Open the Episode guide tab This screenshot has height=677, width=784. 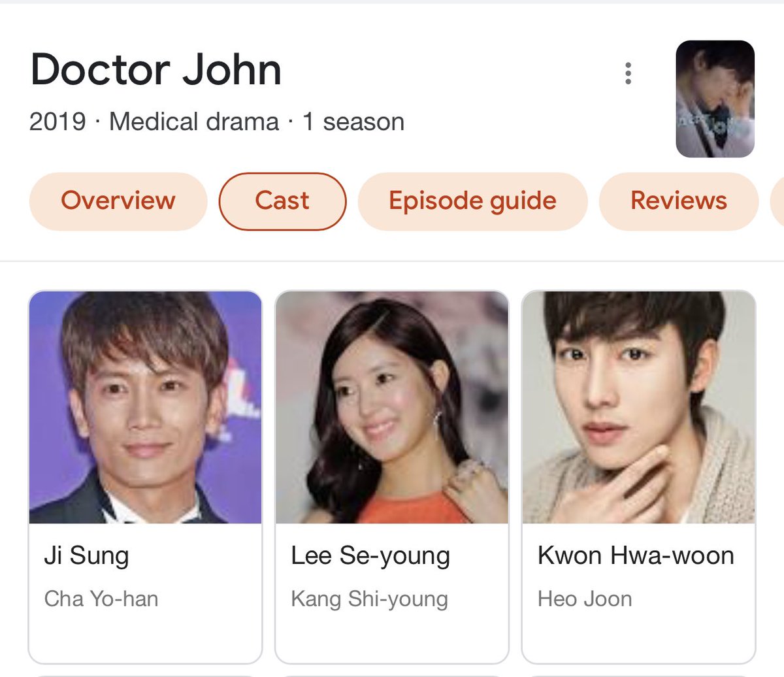tap(472, 201)
